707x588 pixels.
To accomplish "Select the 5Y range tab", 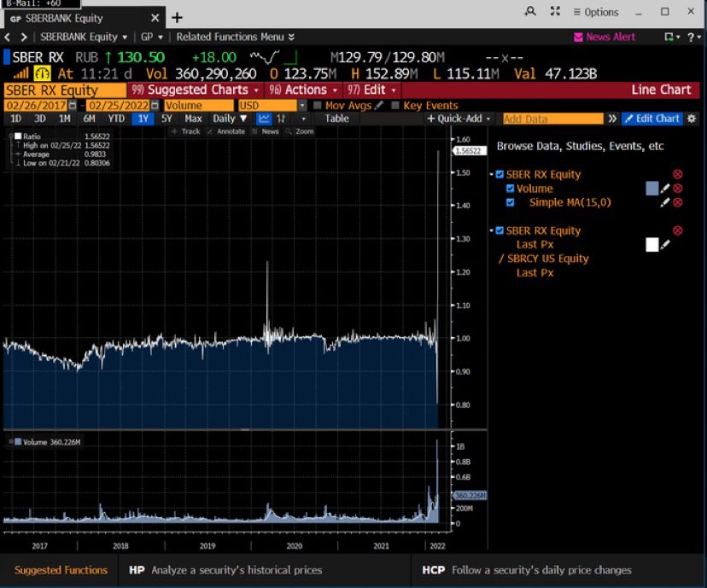I will [167, 119].
